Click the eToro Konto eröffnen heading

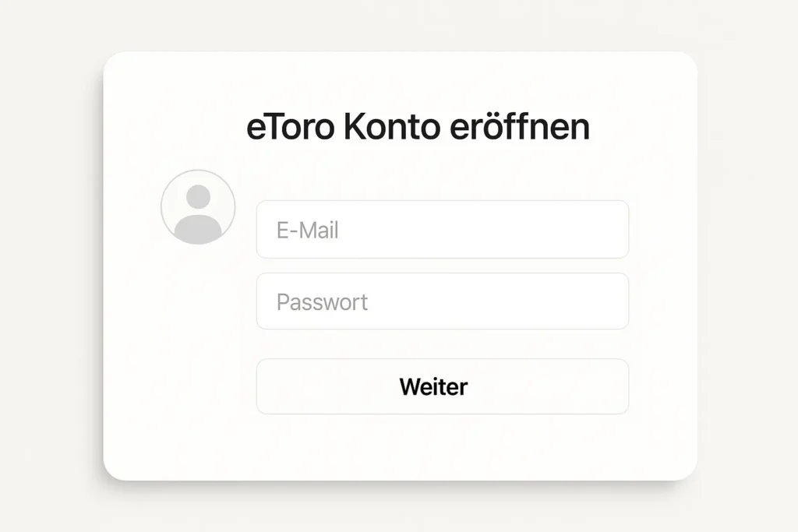[x=418, y=126]
